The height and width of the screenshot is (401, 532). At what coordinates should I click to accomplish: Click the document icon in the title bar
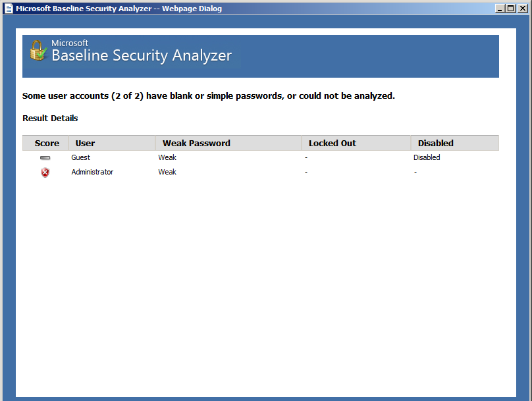(9, 9)
